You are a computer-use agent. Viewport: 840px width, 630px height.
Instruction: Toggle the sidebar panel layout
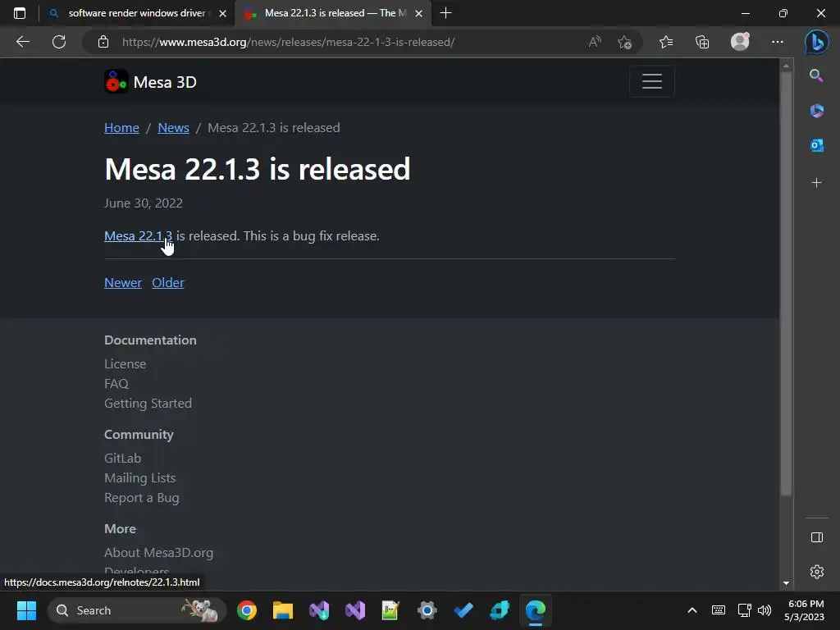click(816, 537)
